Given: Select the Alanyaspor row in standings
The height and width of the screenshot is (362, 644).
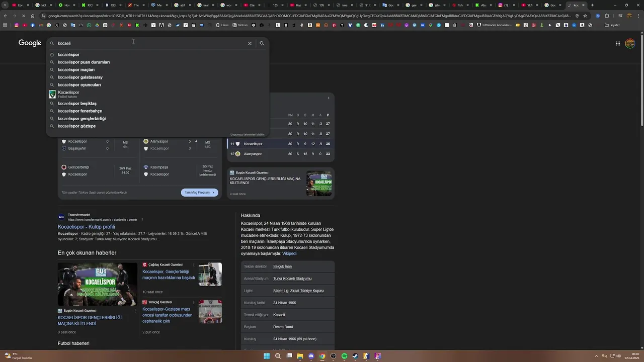Looking at the screenshot, I should coord(281,154).
